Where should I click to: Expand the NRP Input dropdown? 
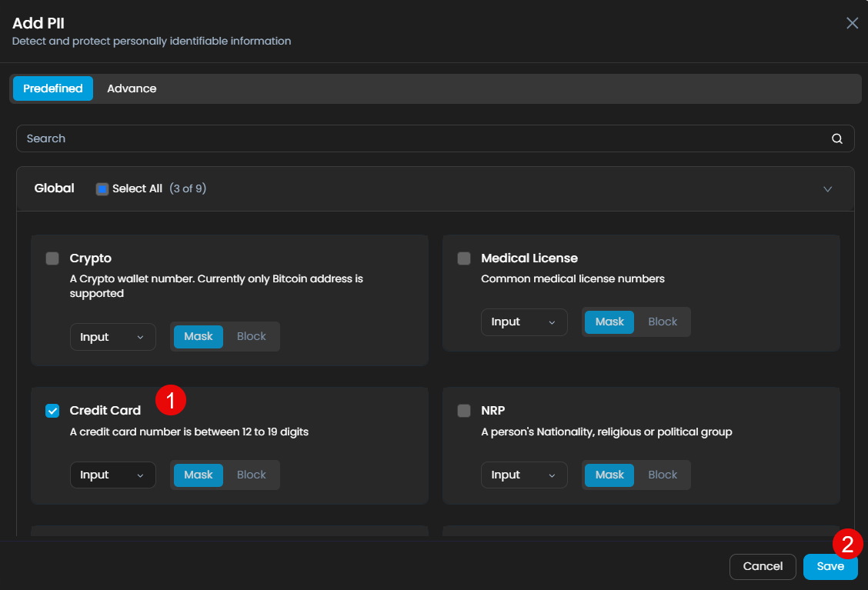coord(524,475)
